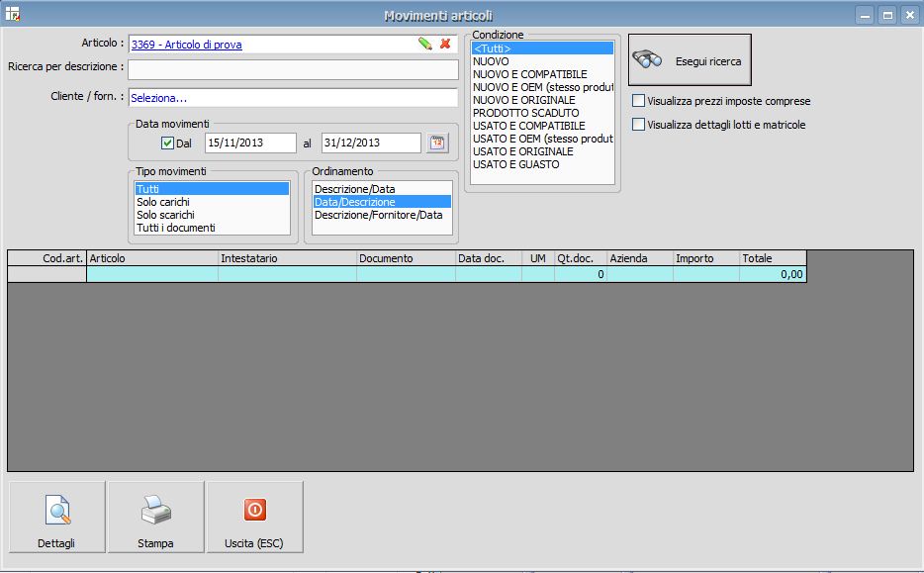Click the Seleziona... customer/supplier link
The height and width of the screenshot is (573, 924).
[x=158, y=98]
